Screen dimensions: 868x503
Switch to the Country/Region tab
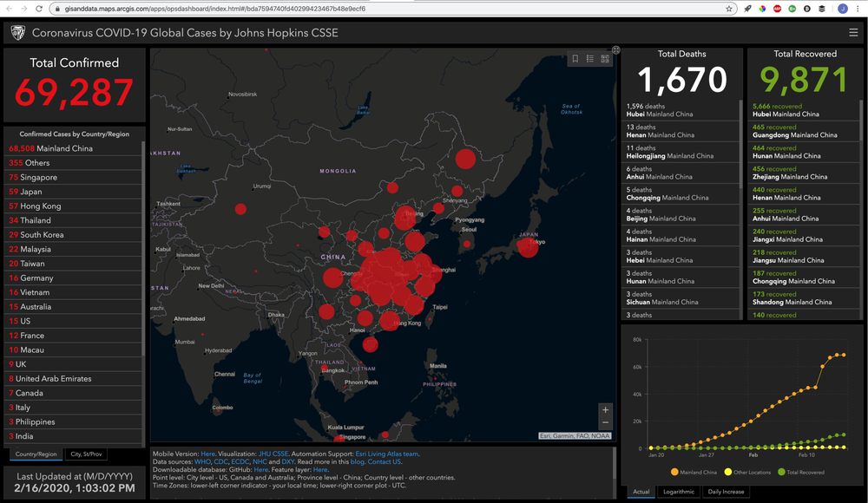[36, 454]
